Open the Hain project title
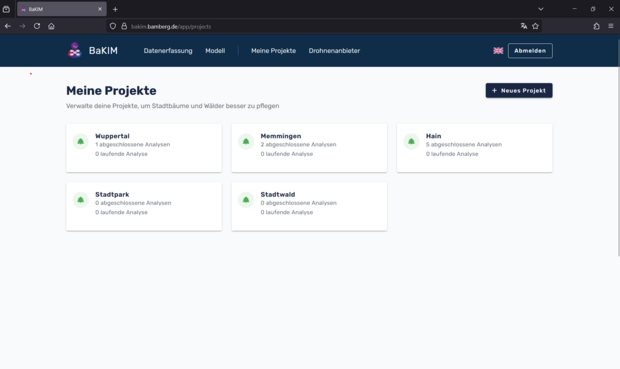Viewport: 620px width, 369px height. [433, 136]
